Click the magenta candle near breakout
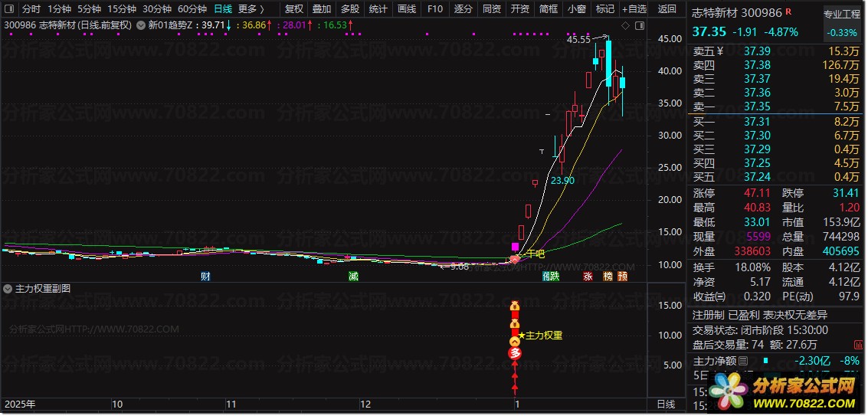Viewport: 868px width, 416px height. [x=516, y=247]
